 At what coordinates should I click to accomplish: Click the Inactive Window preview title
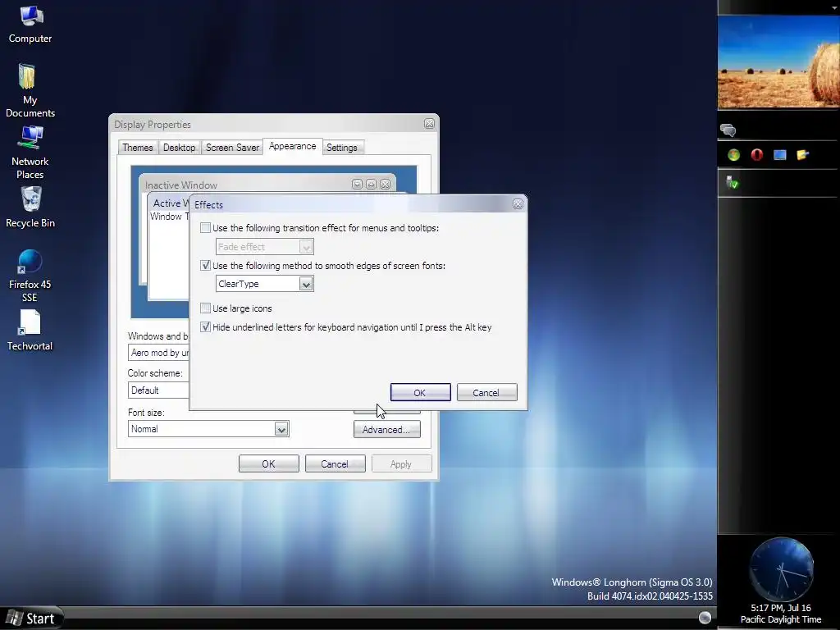[181, 185]
